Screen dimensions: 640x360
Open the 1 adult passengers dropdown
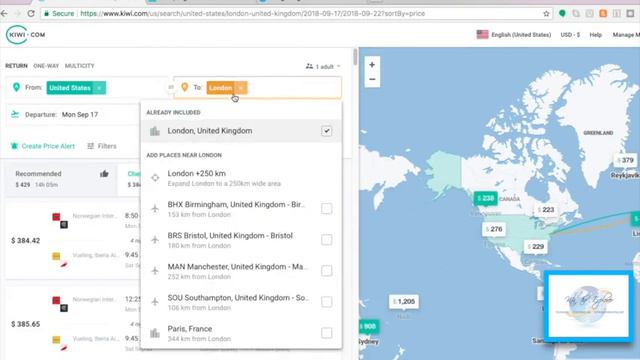[323, 67]
